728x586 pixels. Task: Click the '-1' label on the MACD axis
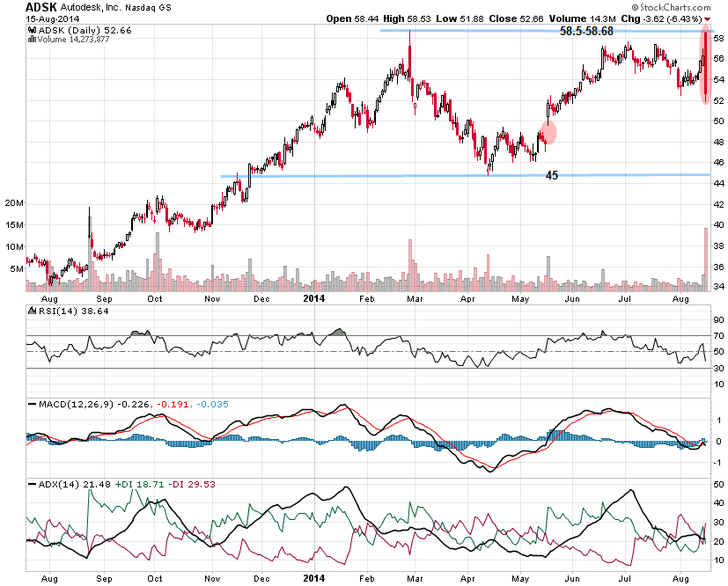click(717, 463)
